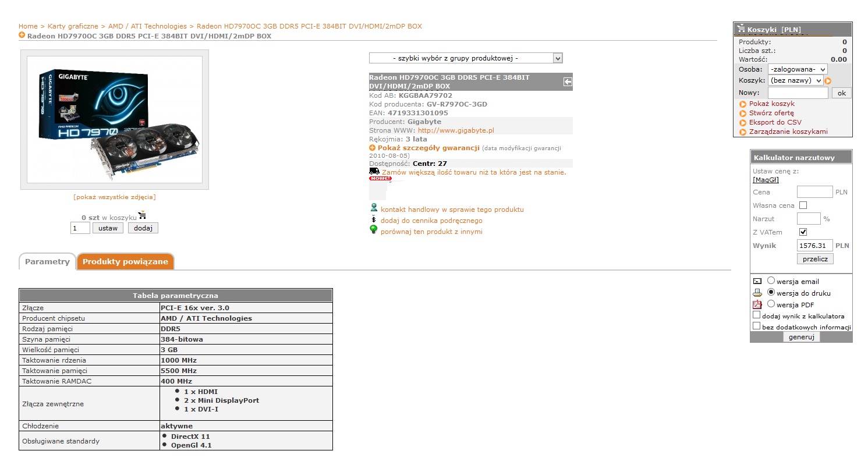The width and height of the screenshot is (868, 472).
Task: Select the "wersja PDF" radio button
Action: (771, 304)
